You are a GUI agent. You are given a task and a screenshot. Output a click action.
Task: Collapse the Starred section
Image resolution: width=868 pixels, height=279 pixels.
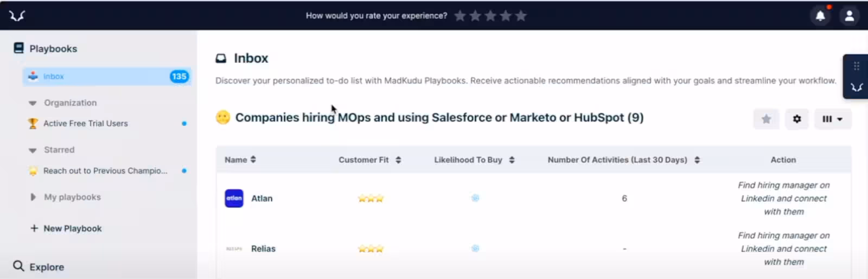pos(33,150)
